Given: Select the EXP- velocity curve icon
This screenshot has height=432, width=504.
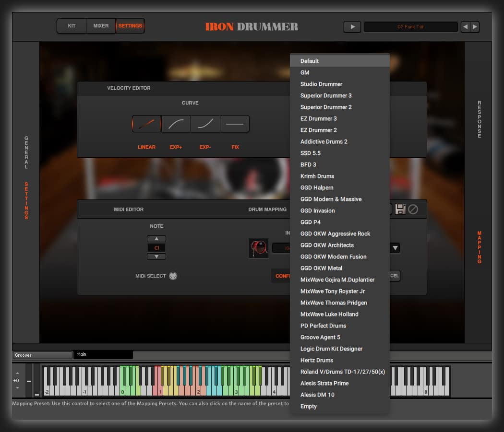Looking at the screenshot, I should [205, 124].
